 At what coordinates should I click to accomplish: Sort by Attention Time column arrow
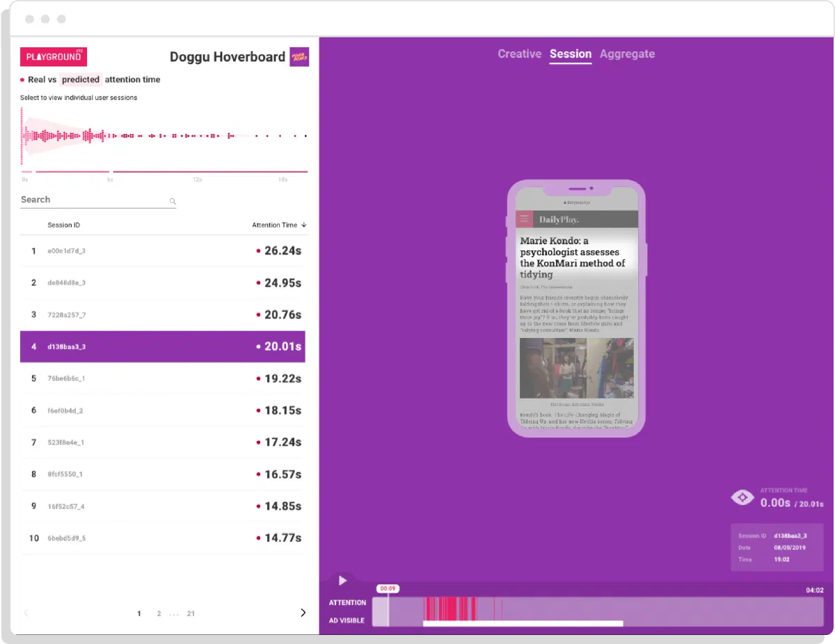coord(304,225)
